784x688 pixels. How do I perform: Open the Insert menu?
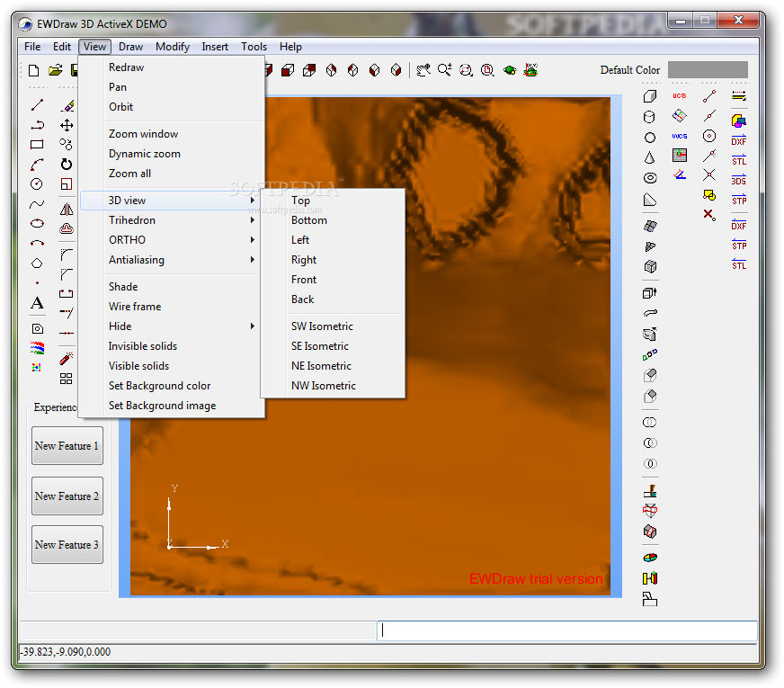(x=215, y=47)
